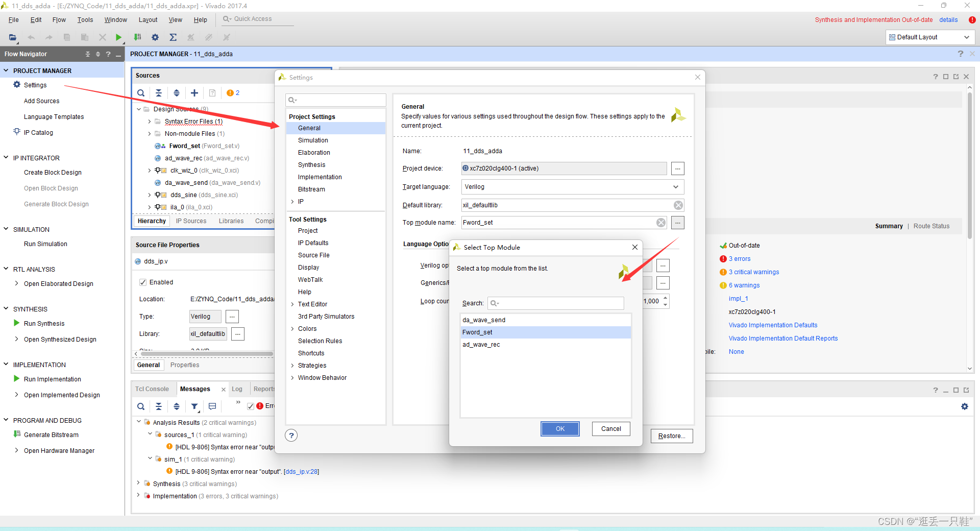
Task: Toggle the Enabled checkbox for dds_ip.v
Action: tap(143, 282)
